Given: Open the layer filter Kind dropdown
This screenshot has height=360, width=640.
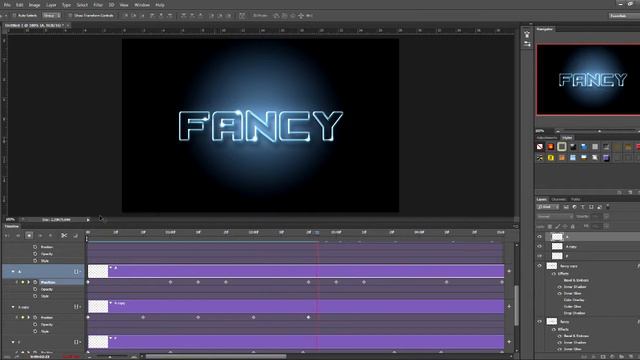Looking at the screenshot, I should 548,207.
